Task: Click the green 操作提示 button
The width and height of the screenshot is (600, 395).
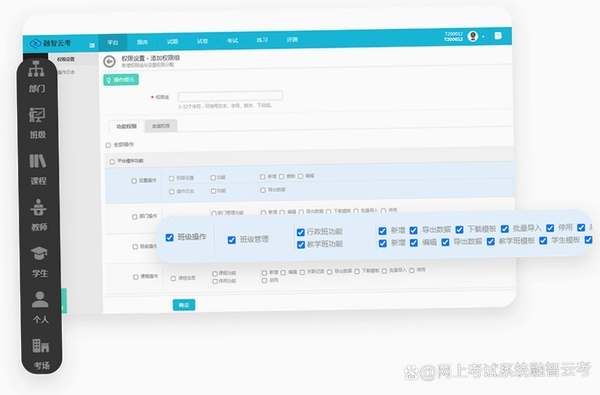Action: (x=121, y=80)
